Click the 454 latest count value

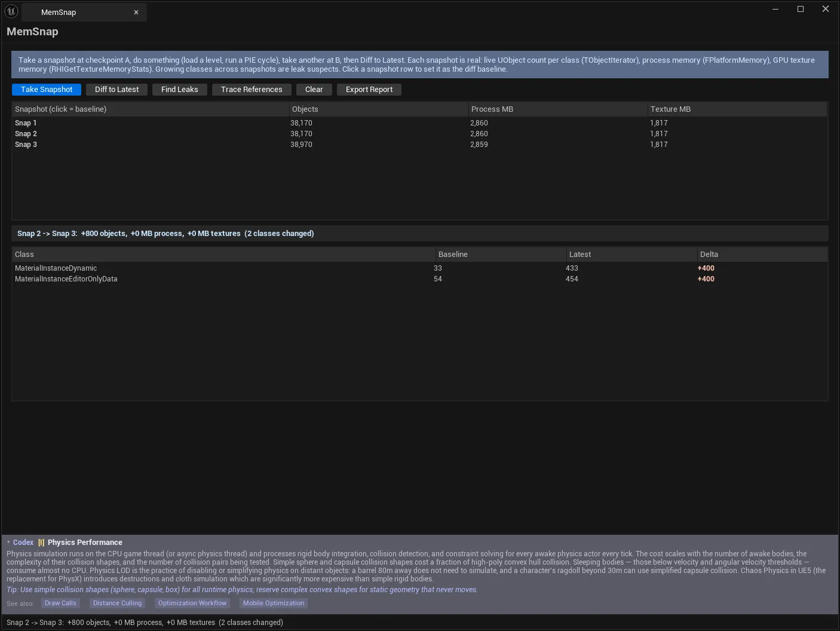click(x=572, y=279)
